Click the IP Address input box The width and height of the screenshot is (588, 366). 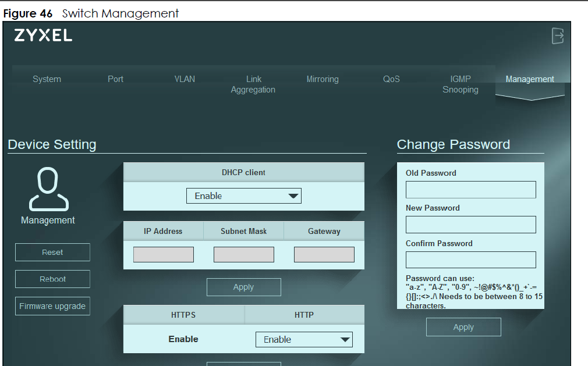(164, 255)
